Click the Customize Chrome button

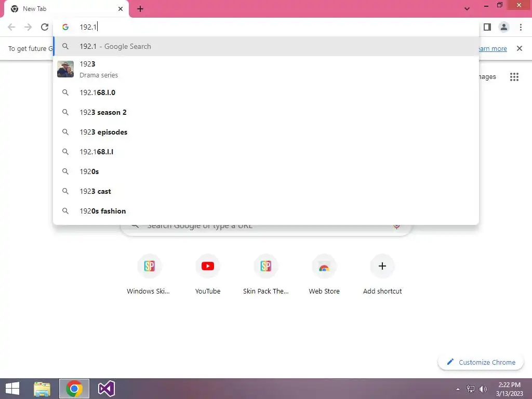point(481,362)
